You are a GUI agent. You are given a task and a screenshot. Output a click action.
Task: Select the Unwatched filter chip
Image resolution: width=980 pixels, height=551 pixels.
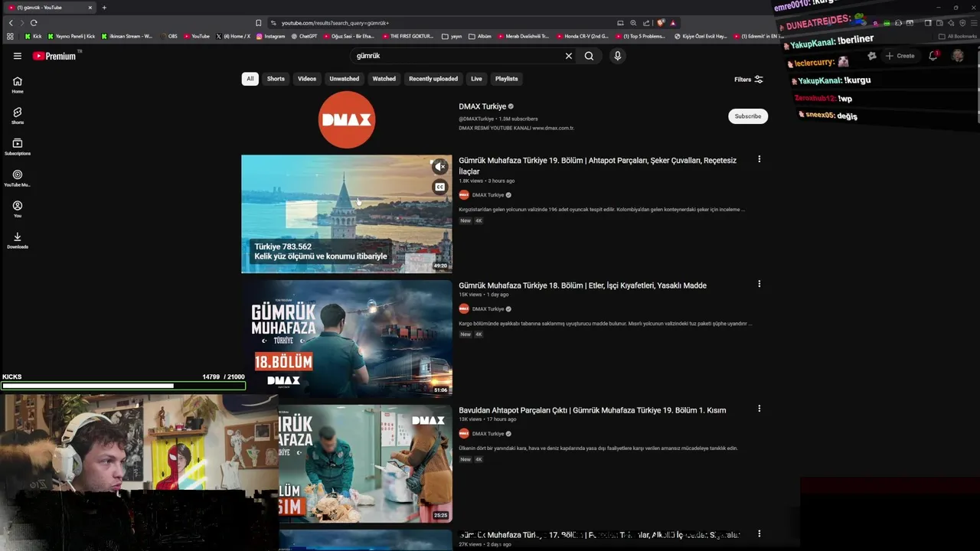[x=344, y=79]
